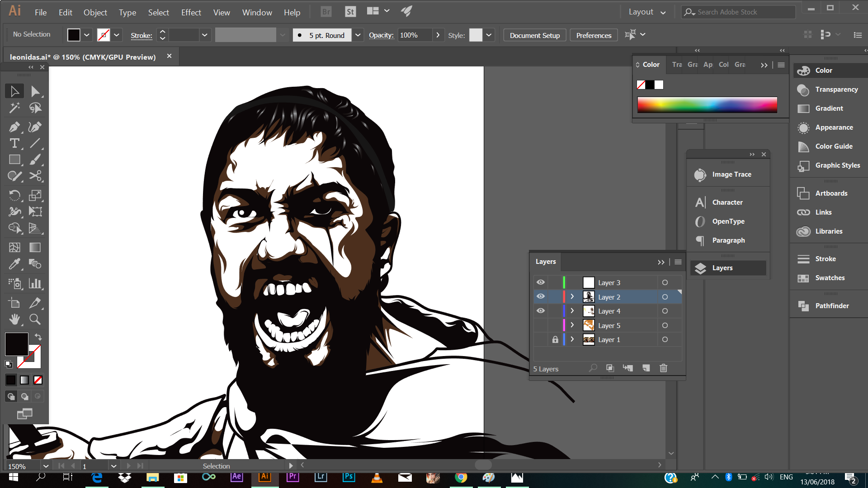Open the 5 pt. Round brush dropdown
Image resolution: width=868 pixels, height=488 pixels.
[x=358, y=35]
